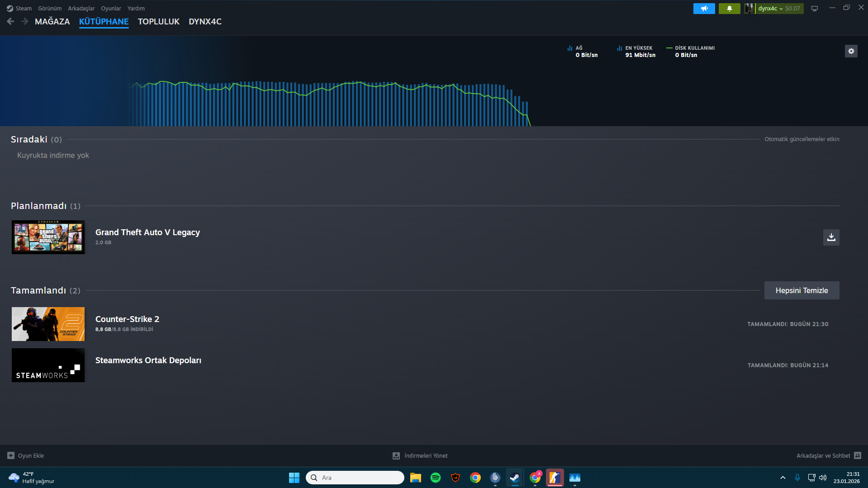Open the orange shield app in taskbar

click(455, 478)
